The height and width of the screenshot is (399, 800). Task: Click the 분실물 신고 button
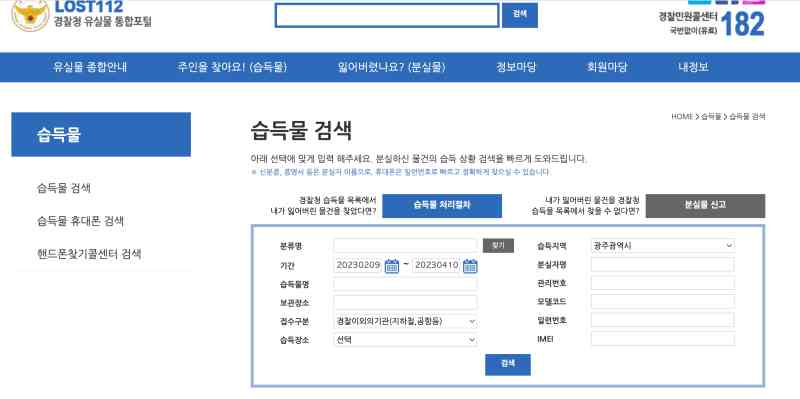coord(705,206)
